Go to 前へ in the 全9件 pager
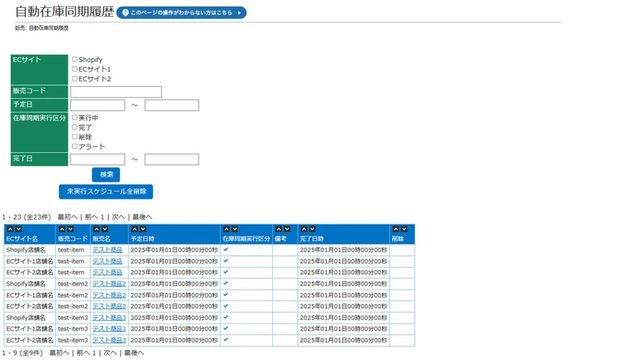The image size is (644, 362). pyautogui.click(x=84, y=353)
